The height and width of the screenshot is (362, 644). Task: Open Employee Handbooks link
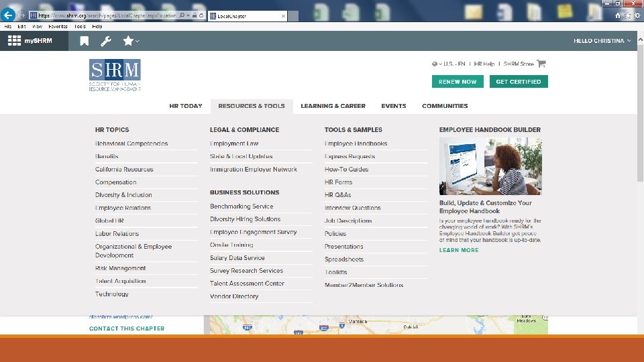pos(356,143)
